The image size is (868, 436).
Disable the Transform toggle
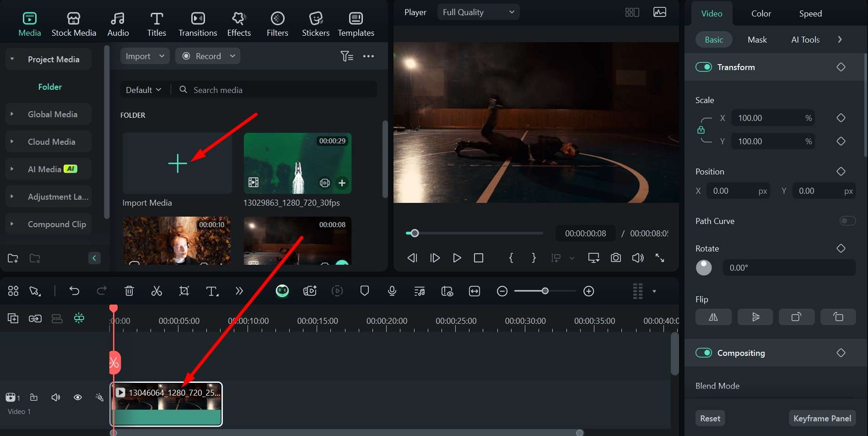click(x=703, y=67)
